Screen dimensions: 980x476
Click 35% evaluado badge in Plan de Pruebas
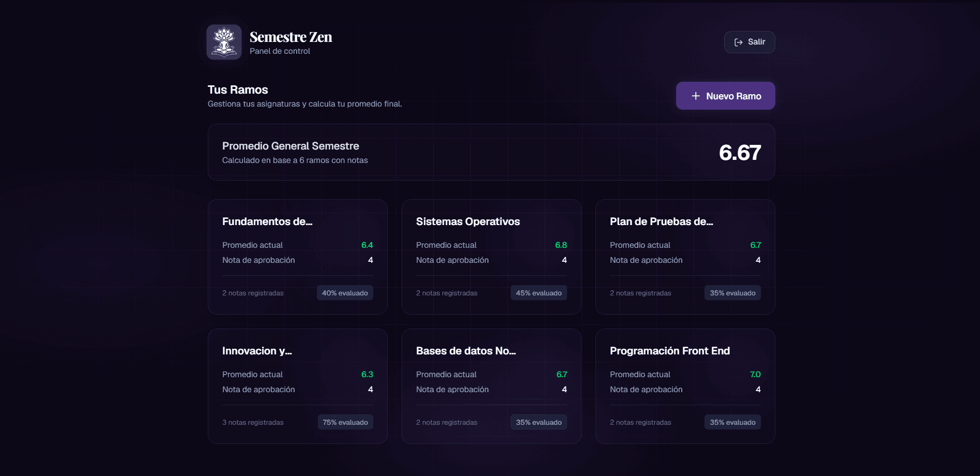[x=732, y=293]
